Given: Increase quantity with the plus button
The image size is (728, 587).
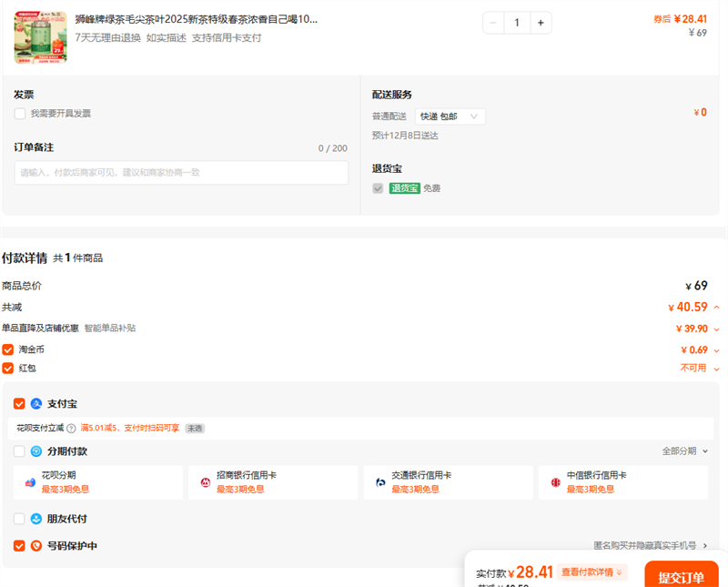Looking at the screenshot, I should 541,23.
